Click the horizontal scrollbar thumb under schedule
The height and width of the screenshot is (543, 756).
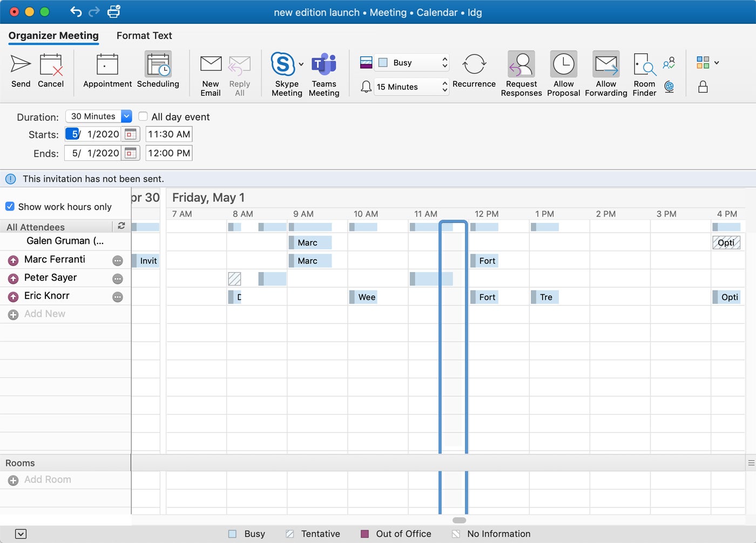coord(459,520)
